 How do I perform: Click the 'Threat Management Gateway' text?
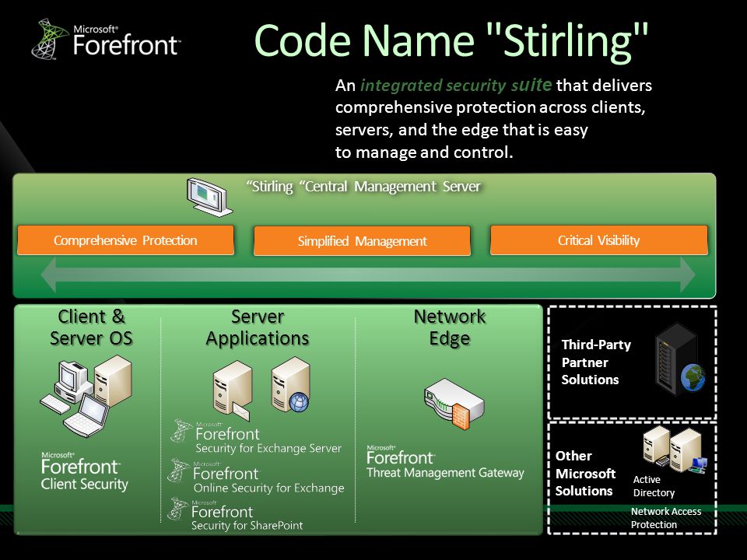pyautogui.click(x=445, y=472)
